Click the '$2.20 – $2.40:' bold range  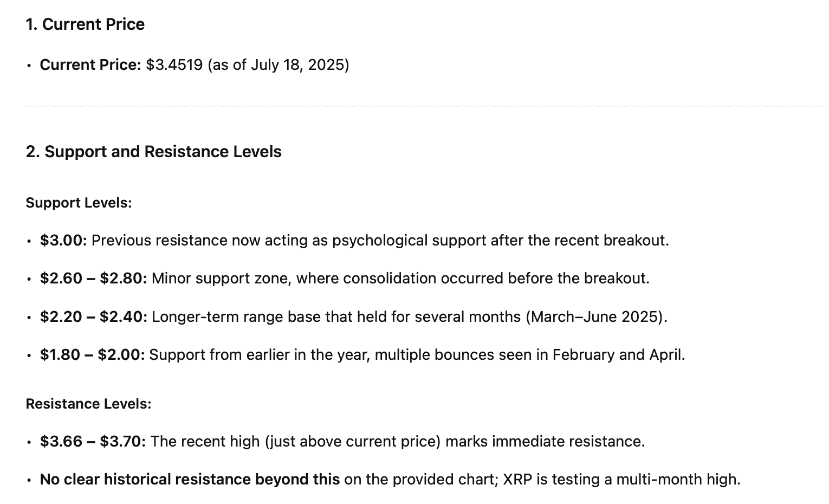pyautogui.click(x=94, y=316)
